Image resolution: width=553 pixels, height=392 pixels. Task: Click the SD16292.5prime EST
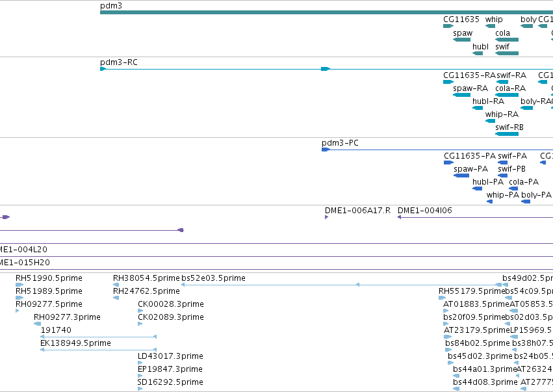point(140,389)
